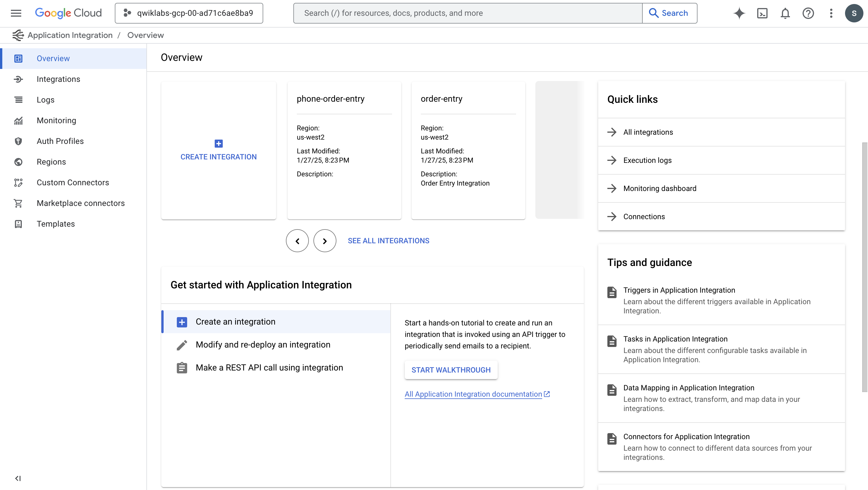
Task: Show previous integrations with left arrow
Action: tap(297, 240)
